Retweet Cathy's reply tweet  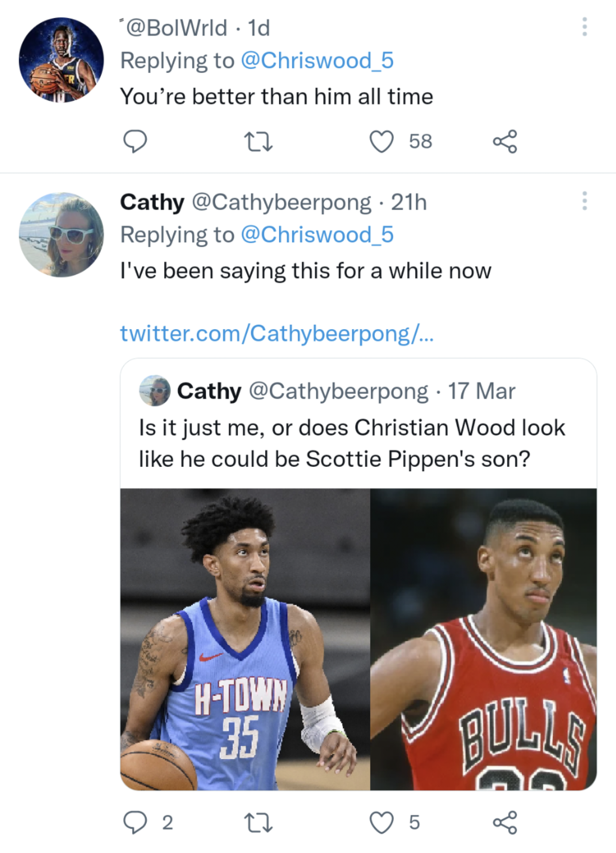pos(258,823)
